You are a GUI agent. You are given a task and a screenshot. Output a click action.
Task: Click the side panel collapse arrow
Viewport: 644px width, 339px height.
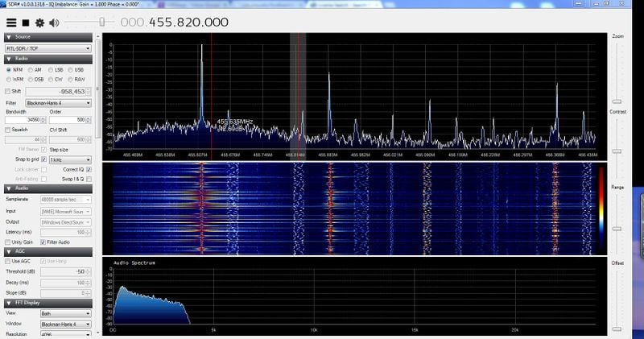pos(97,89)
